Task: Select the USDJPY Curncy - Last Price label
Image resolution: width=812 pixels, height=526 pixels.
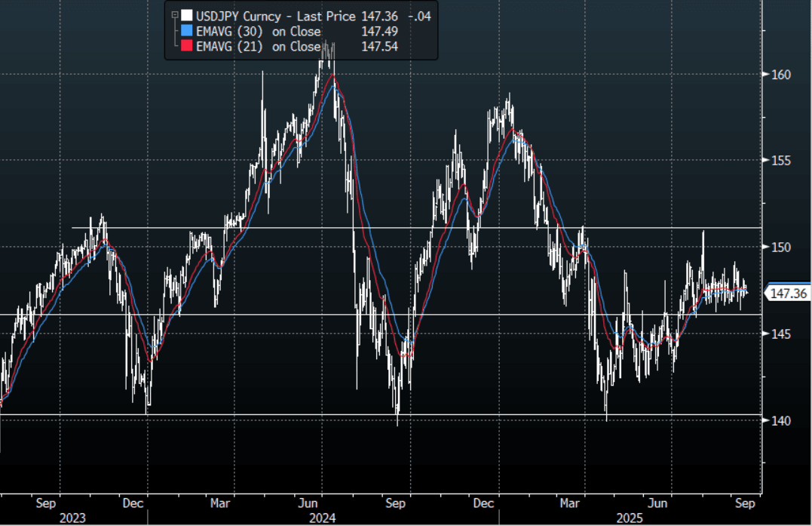Action: pyautogui.click(x=274, y=15)
